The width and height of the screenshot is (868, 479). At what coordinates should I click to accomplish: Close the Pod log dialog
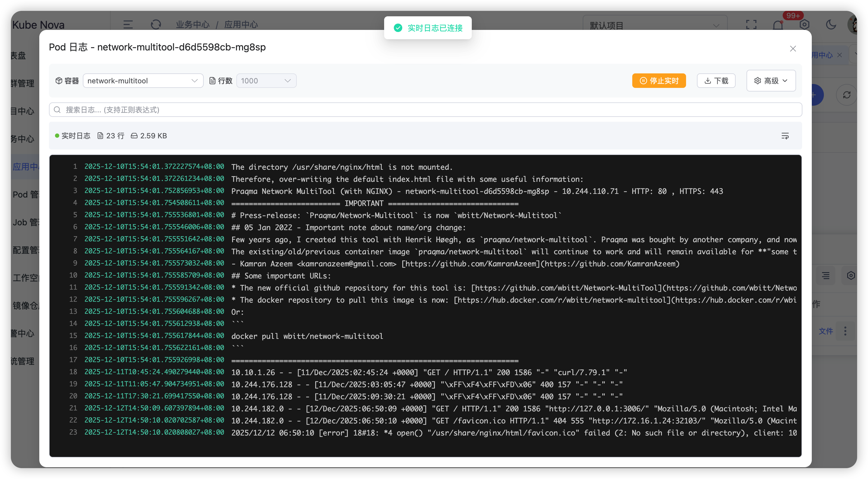click(x=793, y=49)
